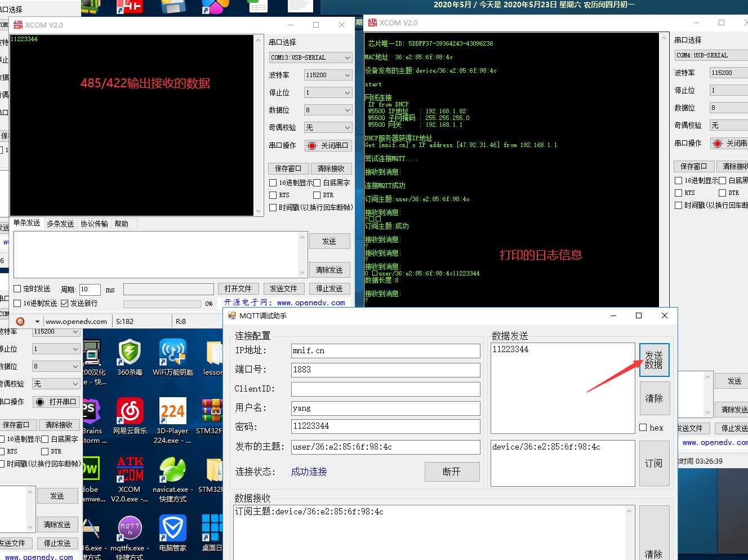748x560 pixels.
Task: Click 清除发送 in COM13 XCOM window
Action: [330, 270]
